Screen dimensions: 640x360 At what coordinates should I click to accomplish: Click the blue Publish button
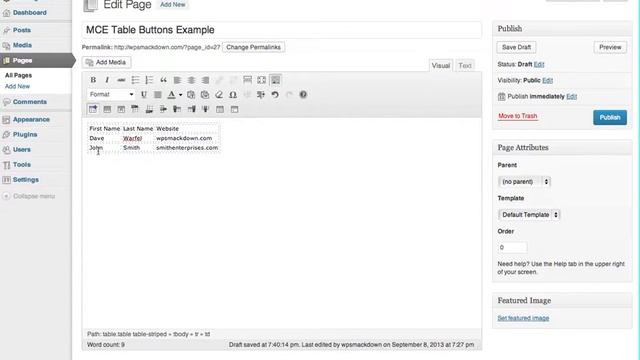tap(610, 118)
